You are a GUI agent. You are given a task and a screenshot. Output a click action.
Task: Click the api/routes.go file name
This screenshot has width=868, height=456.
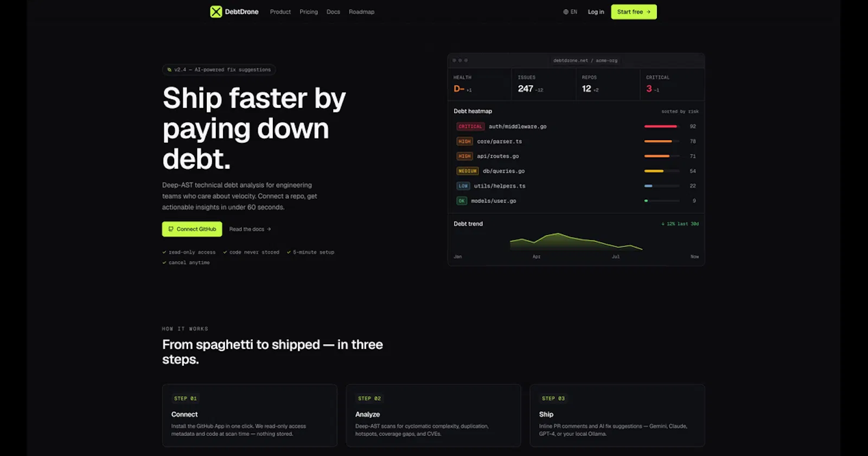pos(498,156)
